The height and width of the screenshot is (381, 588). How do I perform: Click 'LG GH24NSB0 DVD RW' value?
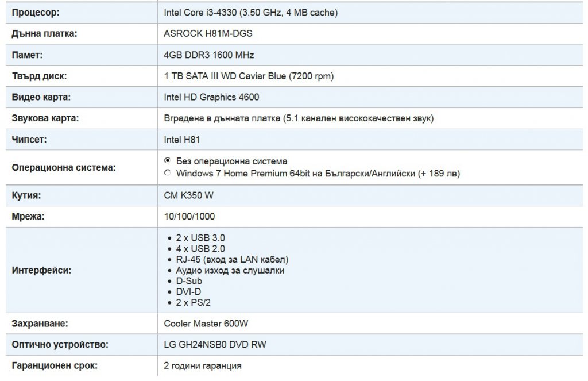(x=215, y=344)
